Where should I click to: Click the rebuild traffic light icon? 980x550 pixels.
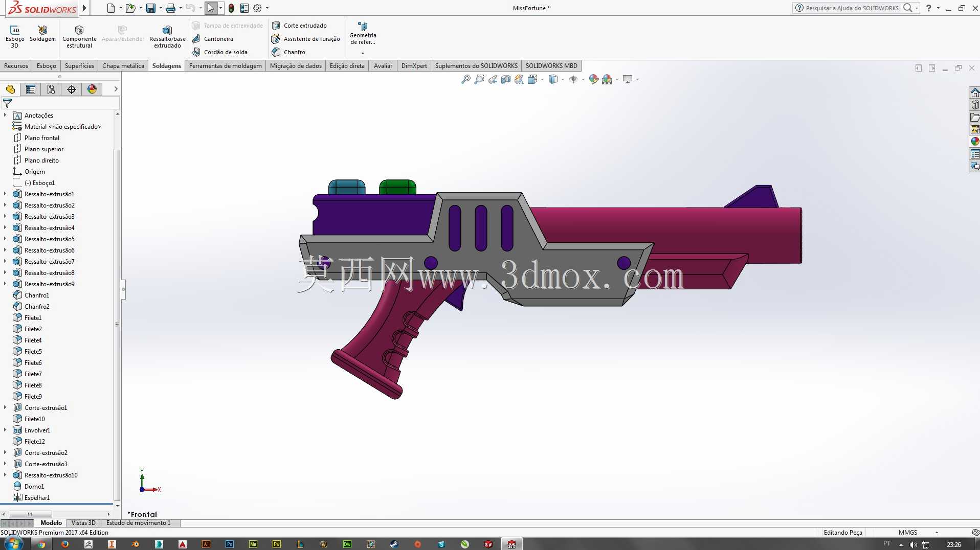tap(231, 8)
